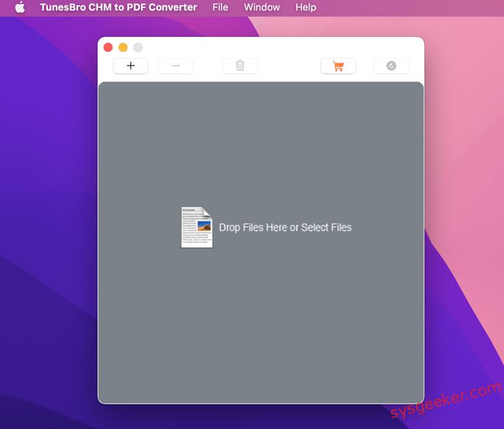504x429 pixels.
Task: Open the Window menu
Action: (x=262, y=7)
